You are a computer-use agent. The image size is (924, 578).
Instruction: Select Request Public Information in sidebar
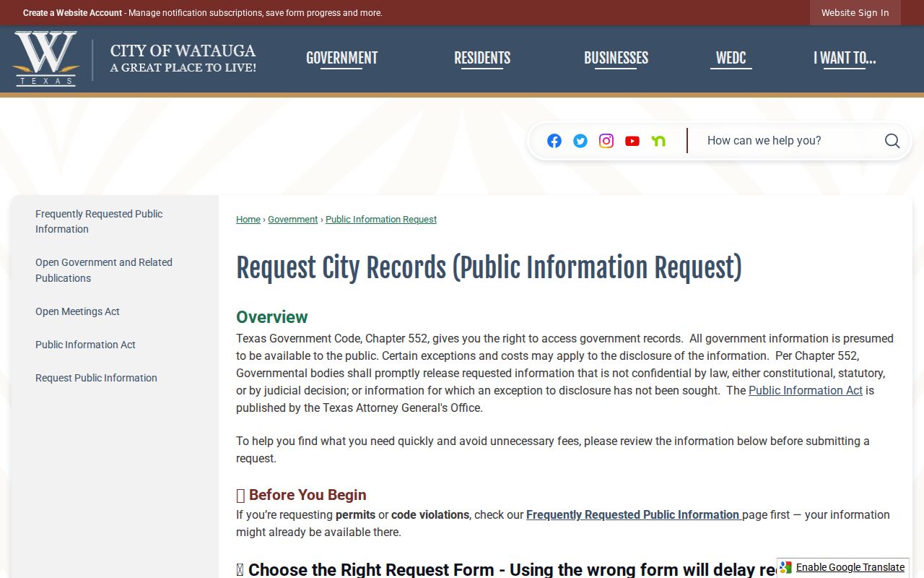point(96,378)
